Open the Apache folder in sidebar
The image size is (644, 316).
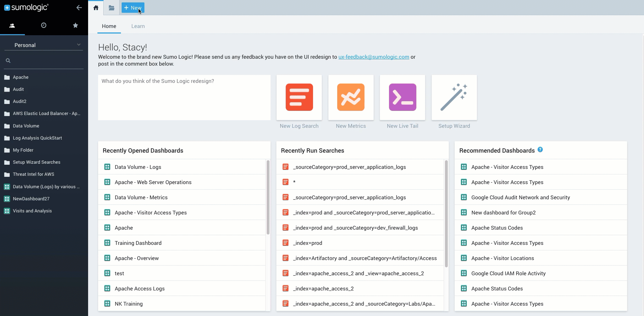pos(21,77)
